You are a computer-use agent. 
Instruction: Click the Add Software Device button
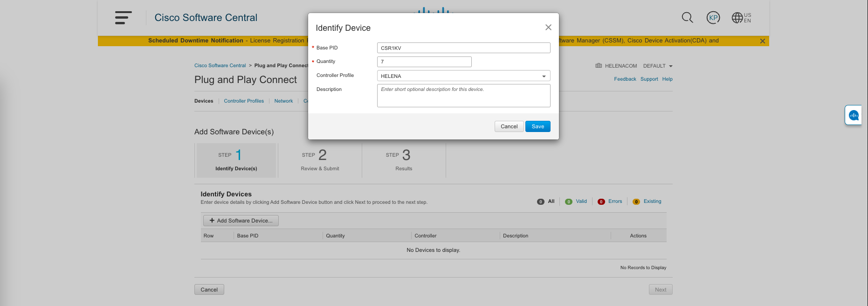click(241, 221)
